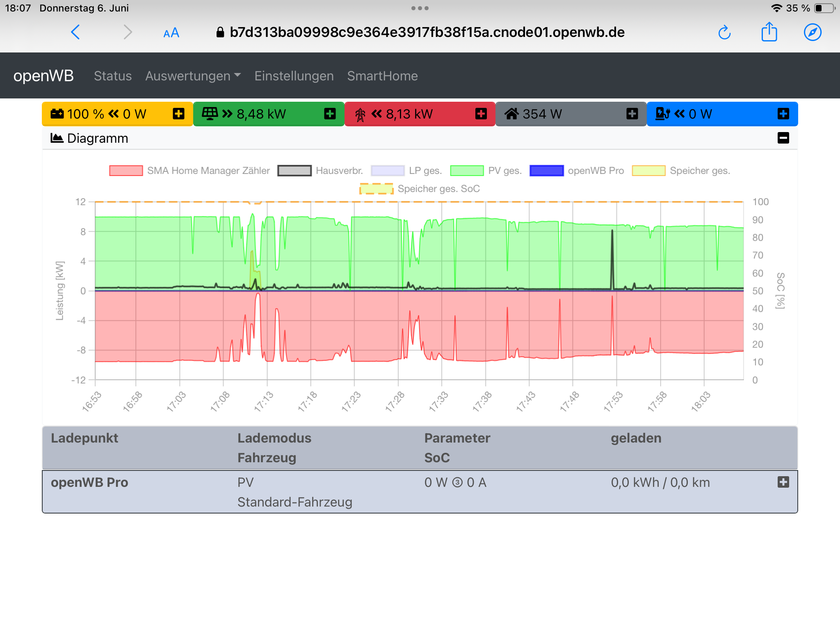Expand the grey house 354 W tile
Screen dimensions: 840x630
click(632, 114)
